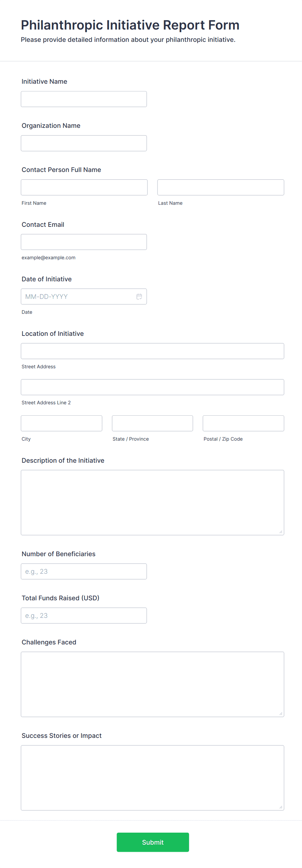Screen dimensions: 302x868
Task: Click the Street Address Line 2 field
Action: click(x=152, y=387)
